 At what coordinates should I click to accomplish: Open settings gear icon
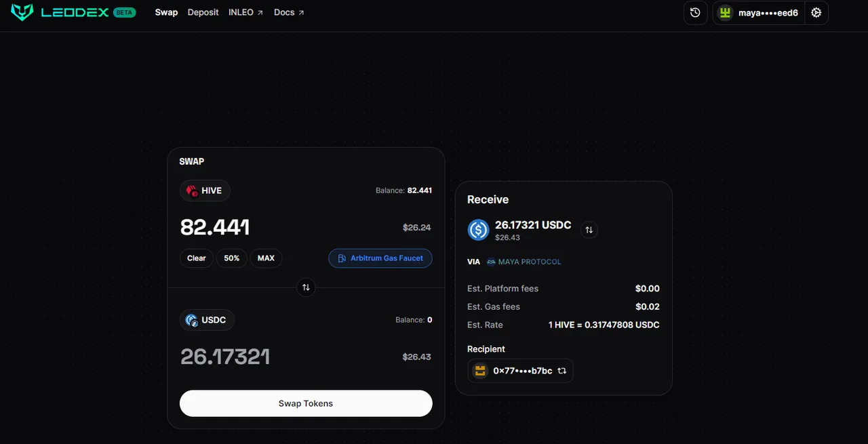816,13
